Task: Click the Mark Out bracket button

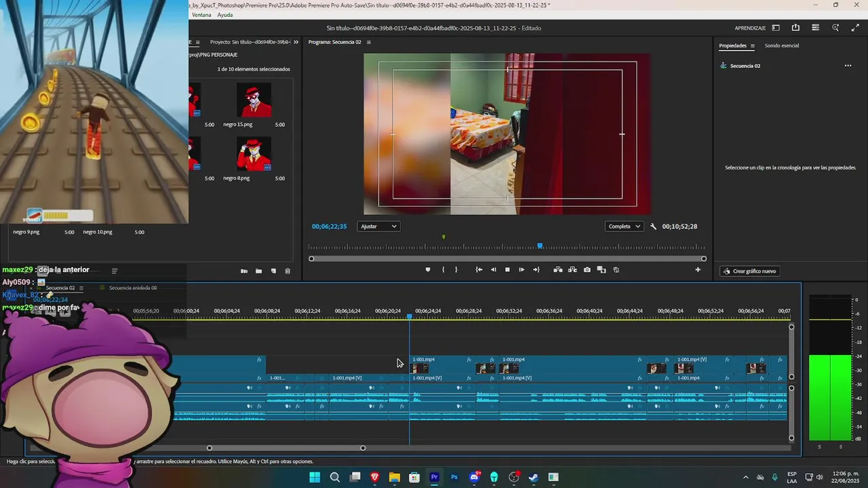Action: 456,270
